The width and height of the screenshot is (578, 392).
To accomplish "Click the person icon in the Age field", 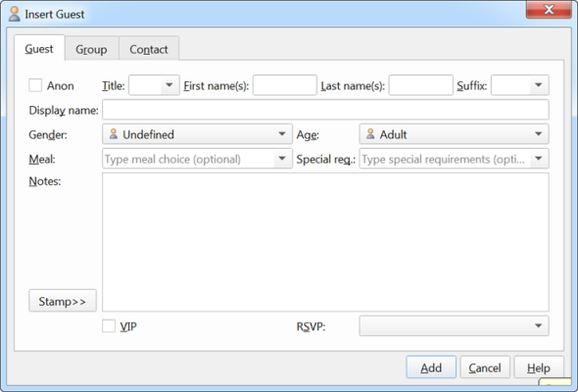I will pyautogui.click(x=370, y=134).
